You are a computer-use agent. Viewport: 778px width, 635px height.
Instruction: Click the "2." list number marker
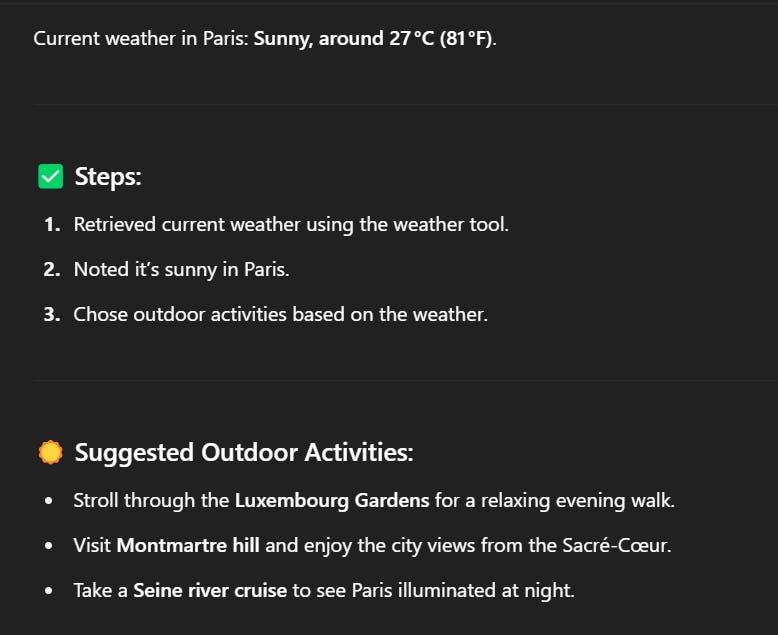coord(52,269)
